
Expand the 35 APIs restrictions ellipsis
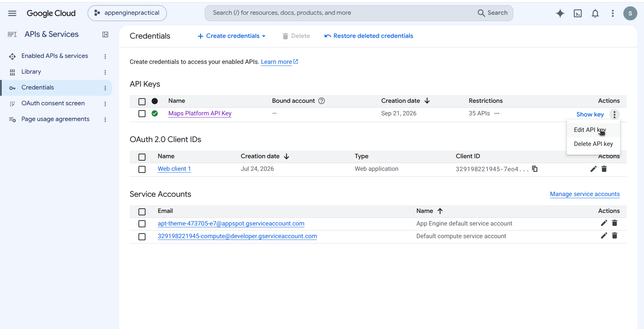(497, 113)
